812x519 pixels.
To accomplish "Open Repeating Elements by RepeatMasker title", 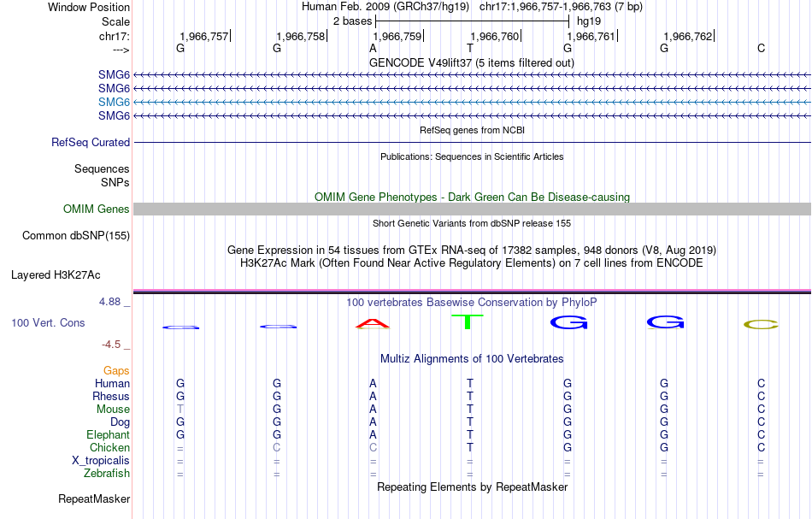I will pos(473,487).
